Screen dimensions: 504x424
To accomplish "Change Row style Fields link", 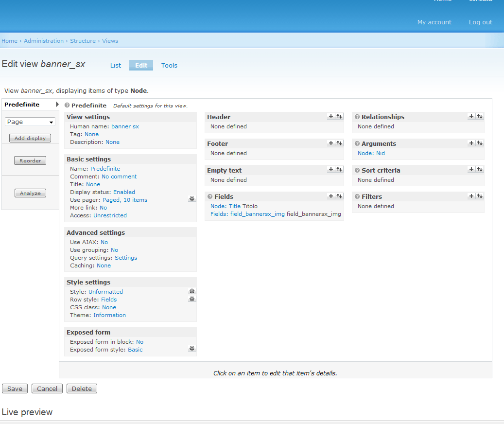I will [x=109, y=299].
